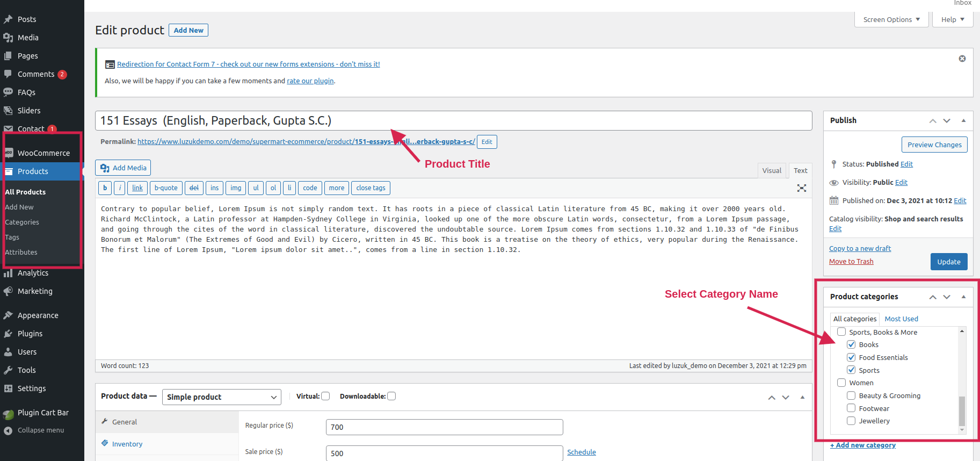The width and height of the screenshot is (980, 461).
Task: Click the Plugins plug icon
Action: tap(8, 334)
